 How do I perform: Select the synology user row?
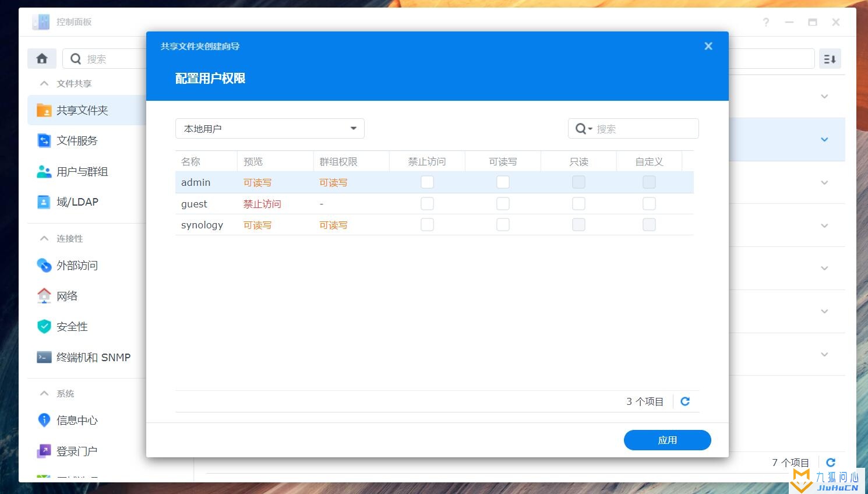tap(434, 225)
